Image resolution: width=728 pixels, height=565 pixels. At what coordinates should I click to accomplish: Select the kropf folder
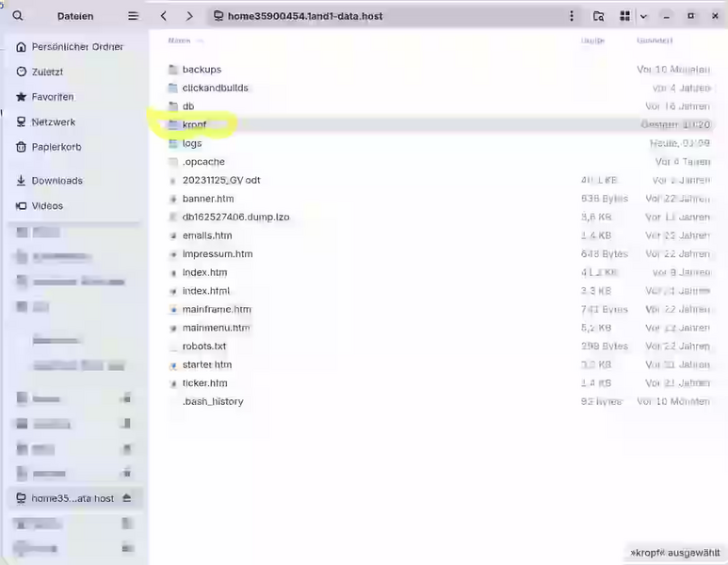(x=438, y=125)
